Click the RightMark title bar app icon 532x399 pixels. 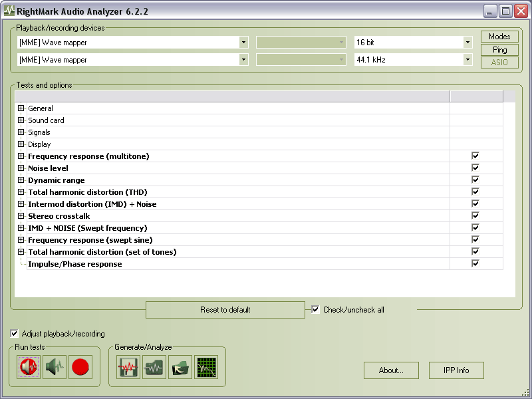9,11
